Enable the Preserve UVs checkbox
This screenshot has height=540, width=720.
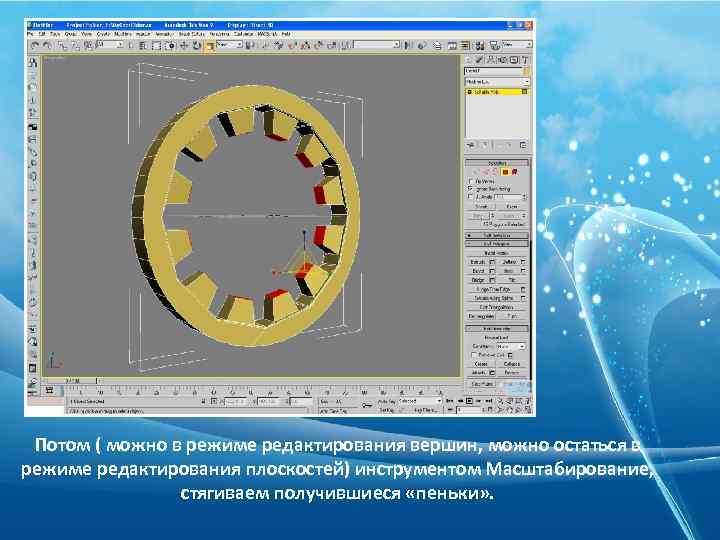(x=473, y=355)
